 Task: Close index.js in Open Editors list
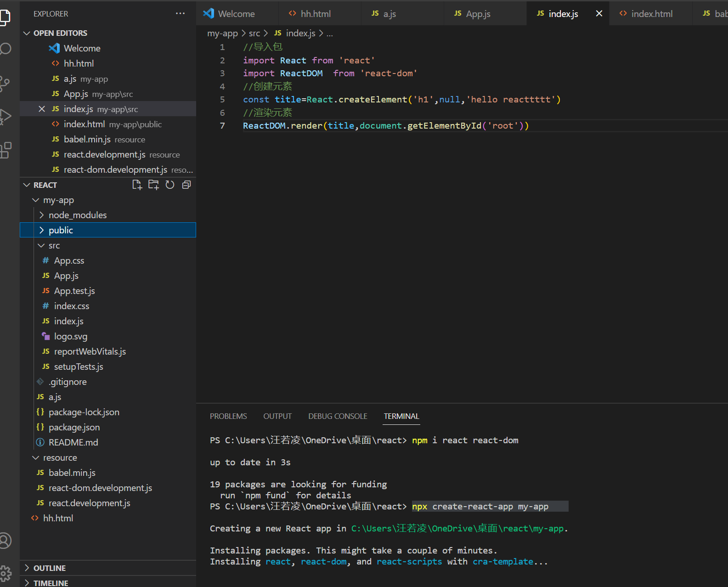tap(42, 109)
